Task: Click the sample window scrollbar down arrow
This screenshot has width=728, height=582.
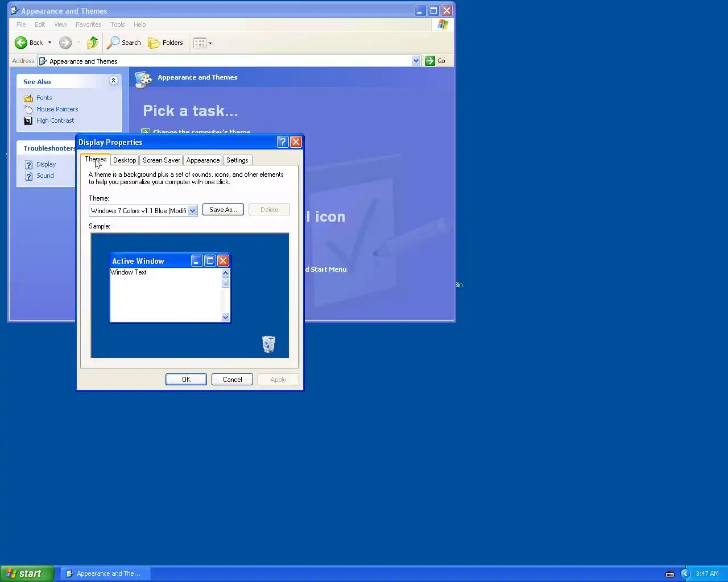Action: [225, 317]
